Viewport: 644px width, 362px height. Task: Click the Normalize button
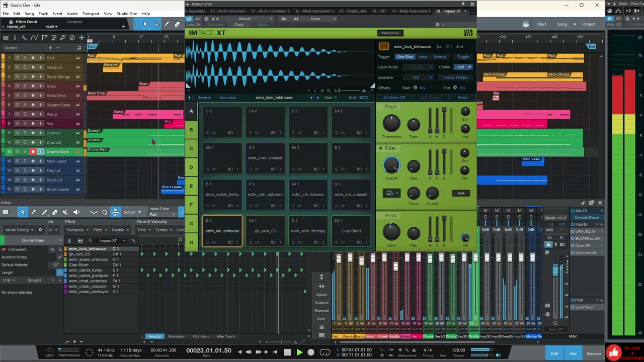coord(227,98)
